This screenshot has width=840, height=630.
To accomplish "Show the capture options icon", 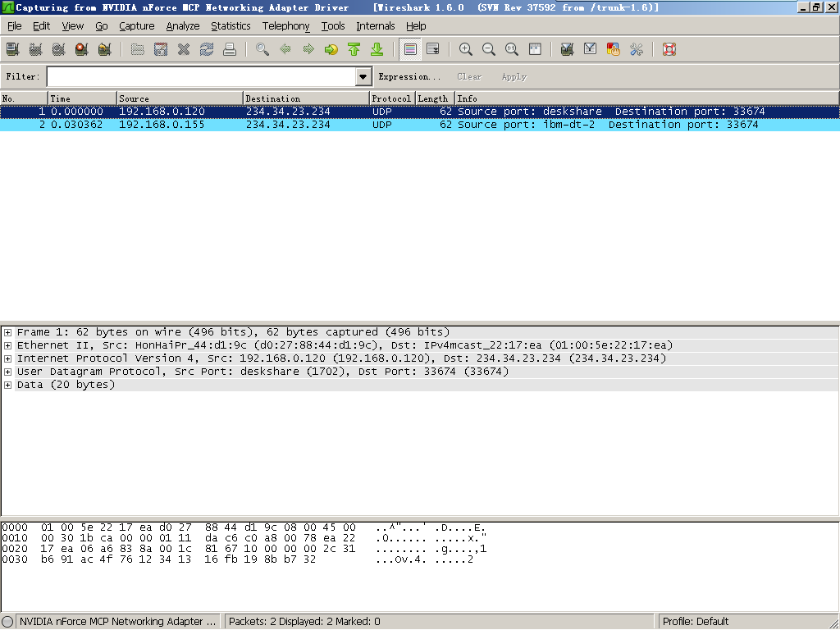I will coord(36,50).
